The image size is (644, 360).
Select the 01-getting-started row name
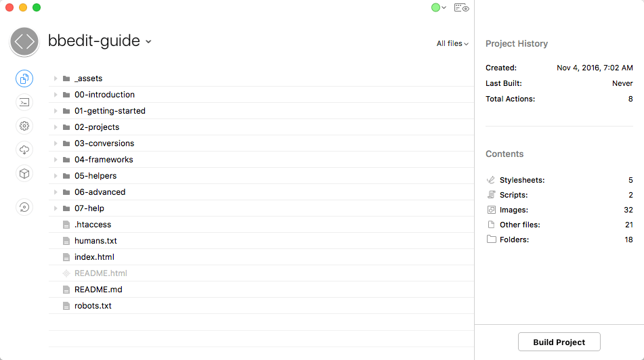tap(110, 111)
